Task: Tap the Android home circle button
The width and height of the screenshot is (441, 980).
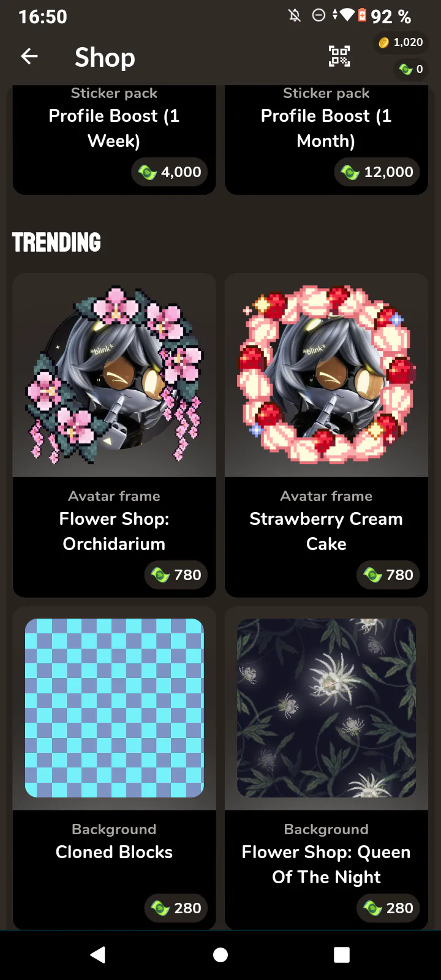Action: point(221,955)
